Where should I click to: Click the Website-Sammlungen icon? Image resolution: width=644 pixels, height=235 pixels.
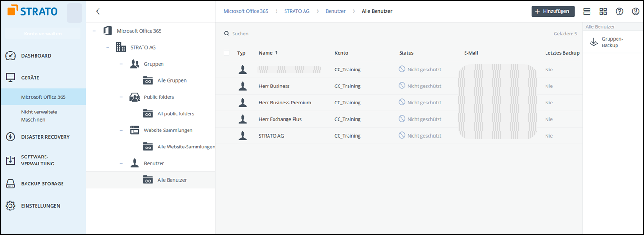[x=134, y=130]
